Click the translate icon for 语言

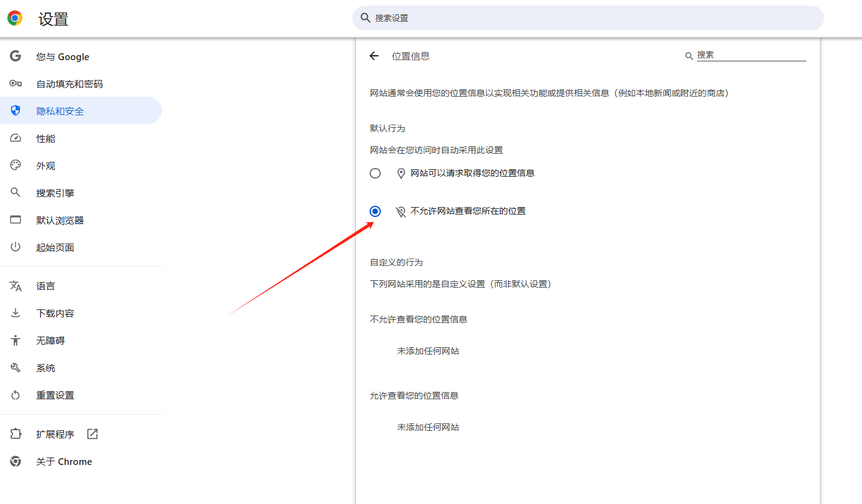(16, 286)
